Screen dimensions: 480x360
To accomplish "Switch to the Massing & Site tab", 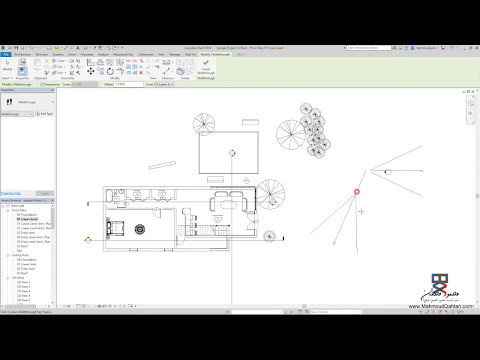I will (123, 54).
